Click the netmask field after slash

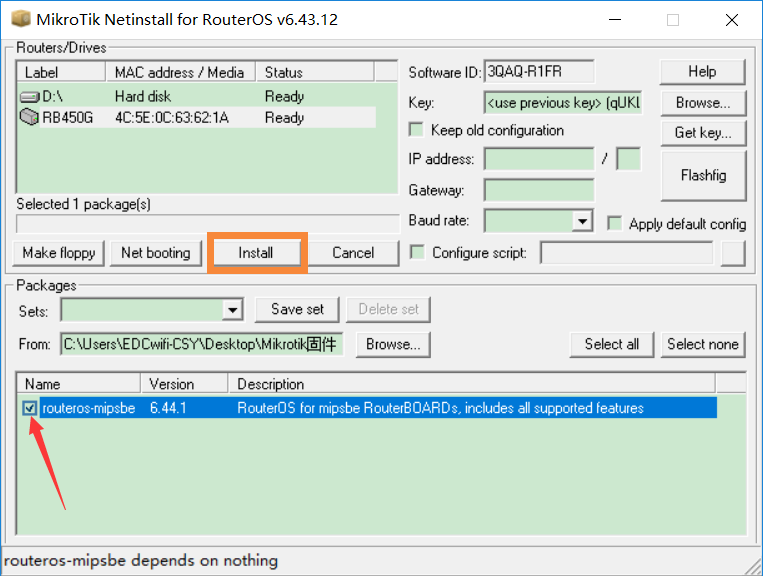tap(628, 159)
